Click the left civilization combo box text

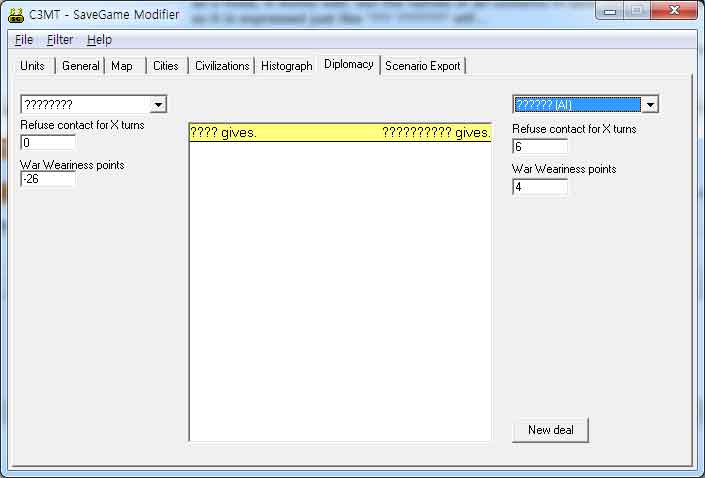click(85, 105)
